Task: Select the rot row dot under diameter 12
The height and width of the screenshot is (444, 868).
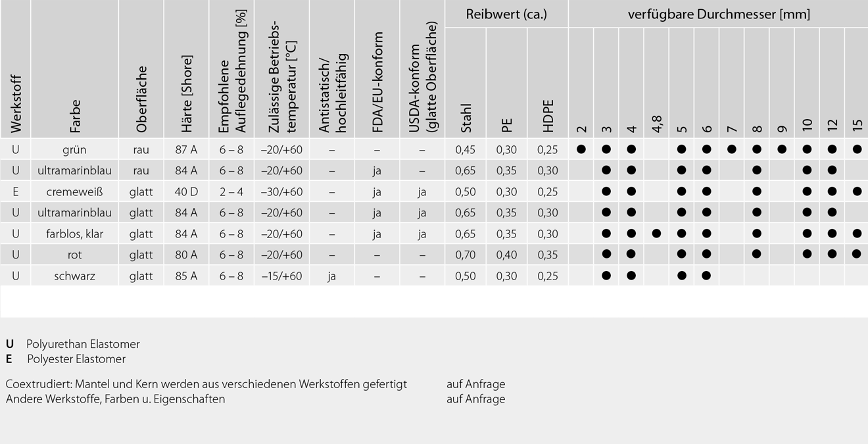Action: [x=832, y=255]
